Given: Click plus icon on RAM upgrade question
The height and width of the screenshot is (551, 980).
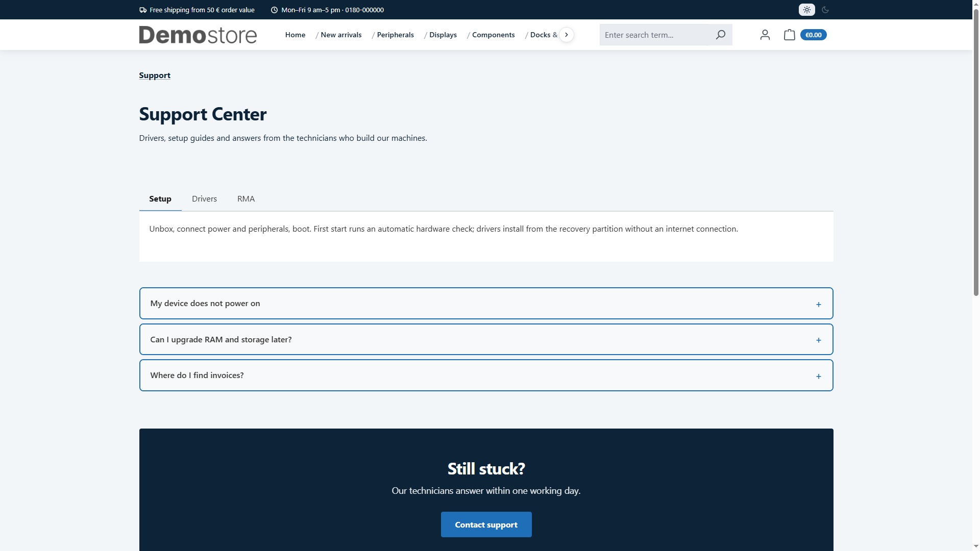Looking at the screenshot, I should tap(818, 340).
